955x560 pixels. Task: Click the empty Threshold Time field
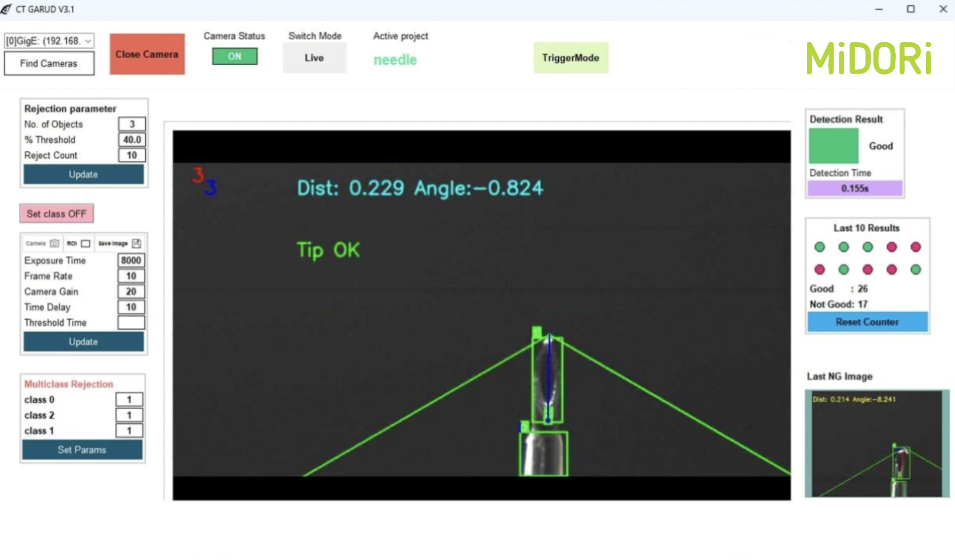(131, 323)
